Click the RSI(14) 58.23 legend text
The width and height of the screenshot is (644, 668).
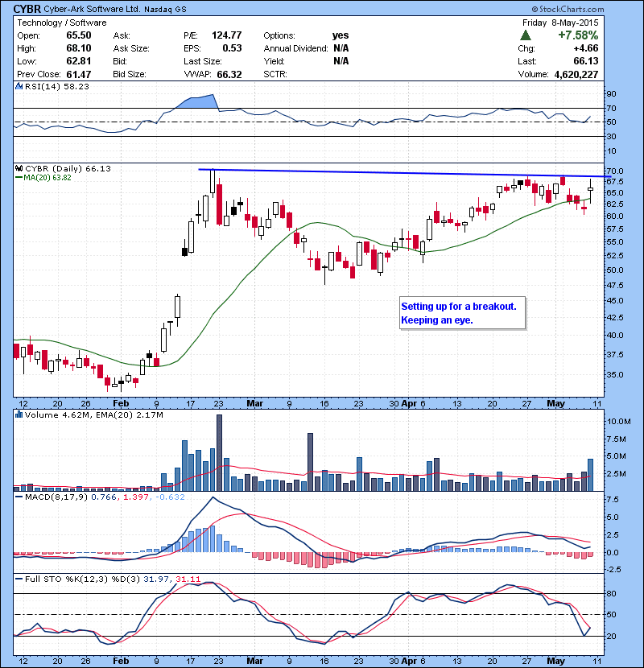pos(57,86)
